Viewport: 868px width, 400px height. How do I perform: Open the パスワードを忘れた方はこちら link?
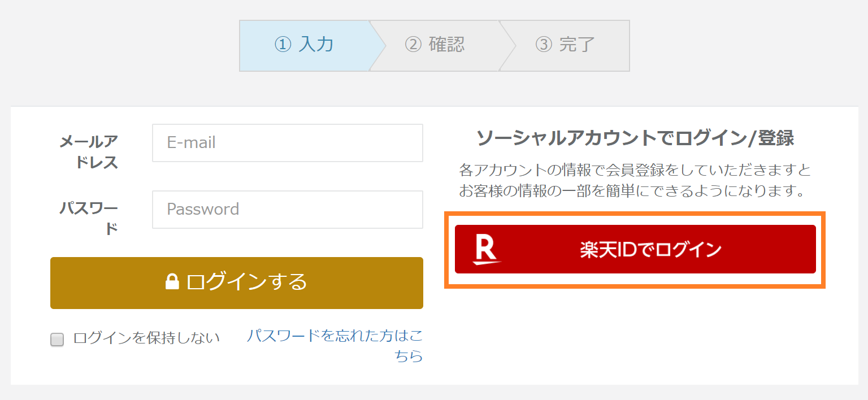click(335, 346)
